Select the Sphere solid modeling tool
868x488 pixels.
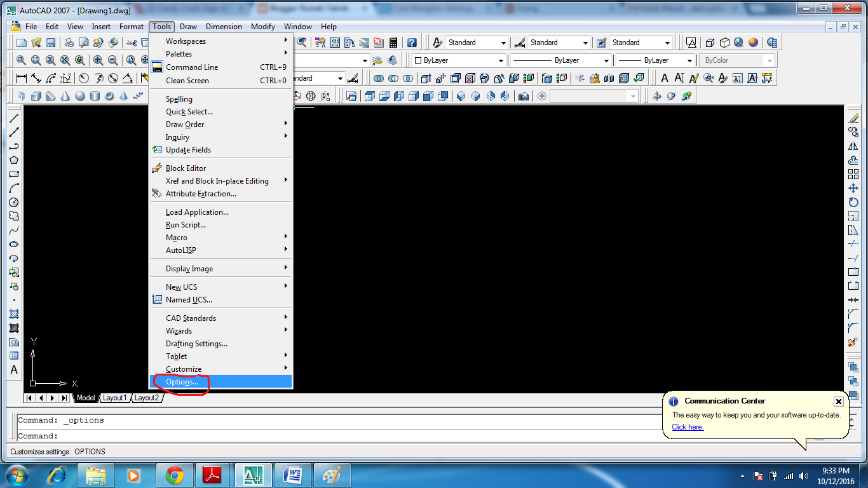click(80, 96)
